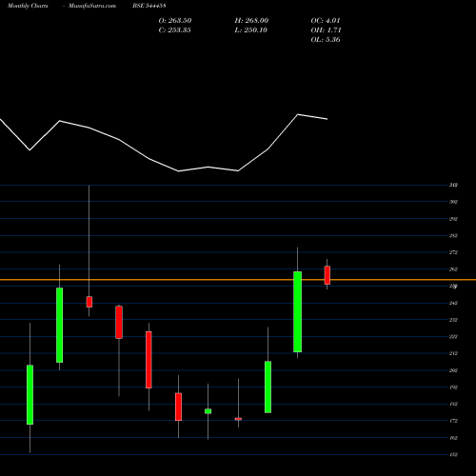Image resolution: width=476 pixels, height=476 pixels.
Task: Select the red candle with wick reaching 312
Action: coord(89,302)
